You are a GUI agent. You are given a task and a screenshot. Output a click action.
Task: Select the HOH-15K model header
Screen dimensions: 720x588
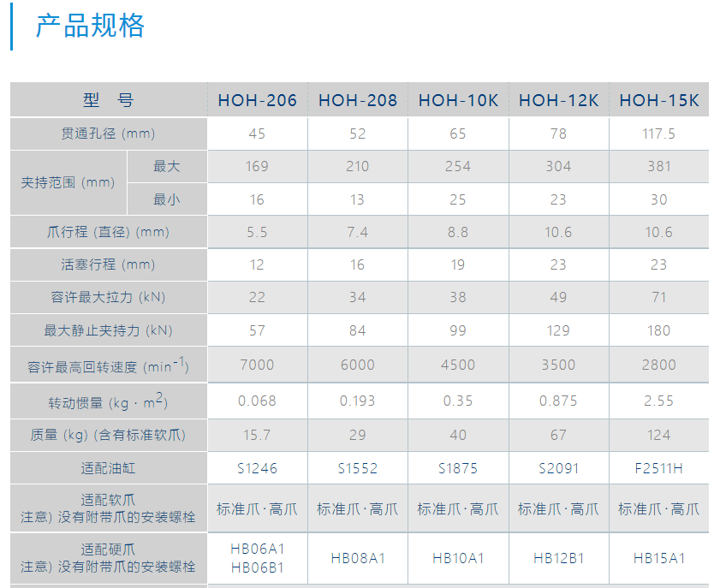click(658, 101)
